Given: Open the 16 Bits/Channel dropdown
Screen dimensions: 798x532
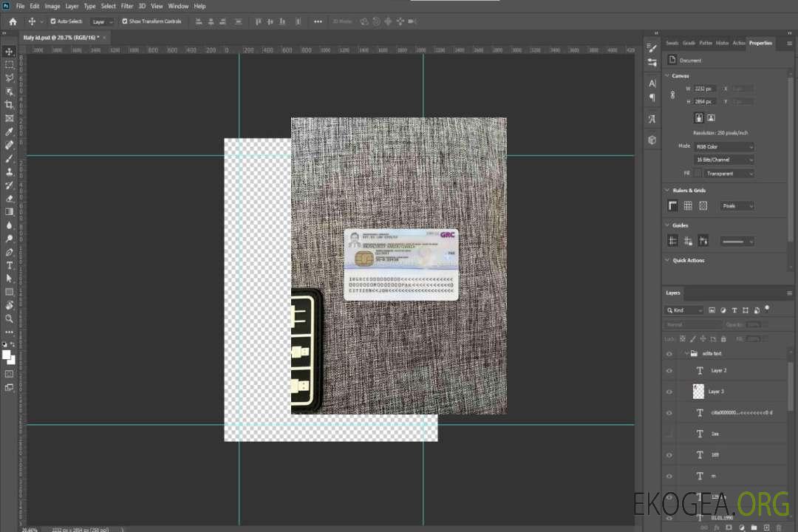Looking at the screenshot, I should (x=724, y=160).
